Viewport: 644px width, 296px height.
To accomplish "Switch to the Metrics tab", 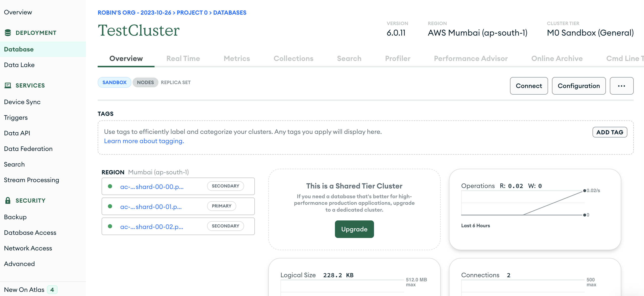I will pos(237,59).
